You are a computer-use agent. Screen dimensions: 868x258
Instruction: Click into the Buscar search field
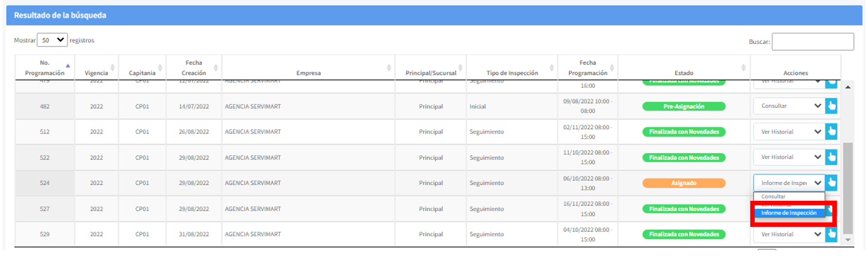click(x=813, y=42)
